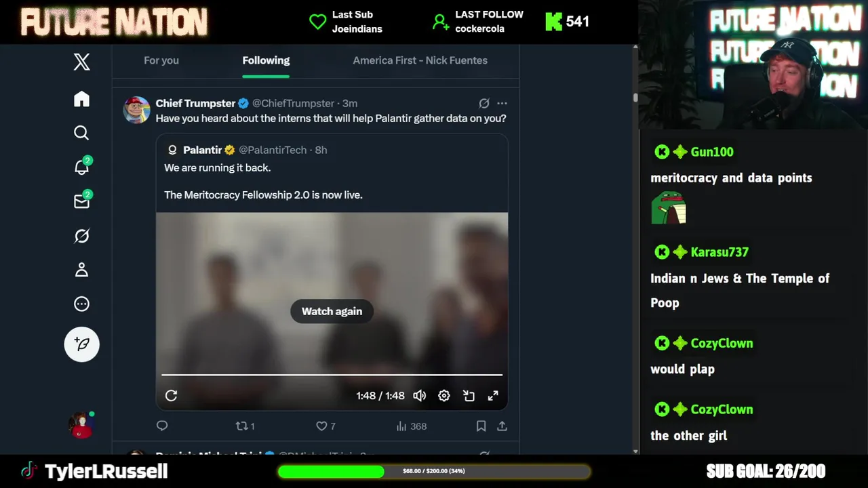Open Grok icon in left sidebar
868x488 pixels.
[81, 236]
